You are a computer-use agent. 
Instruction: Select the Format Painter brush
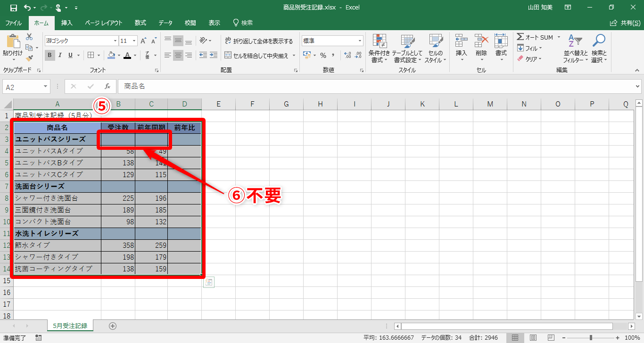[x=29, y=58]
